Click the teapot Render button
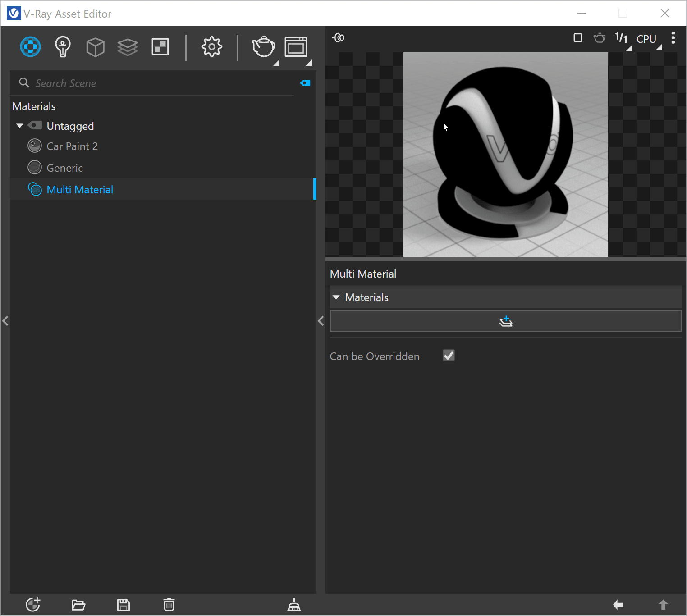687x616 pixels. click(x=263, y=46)
